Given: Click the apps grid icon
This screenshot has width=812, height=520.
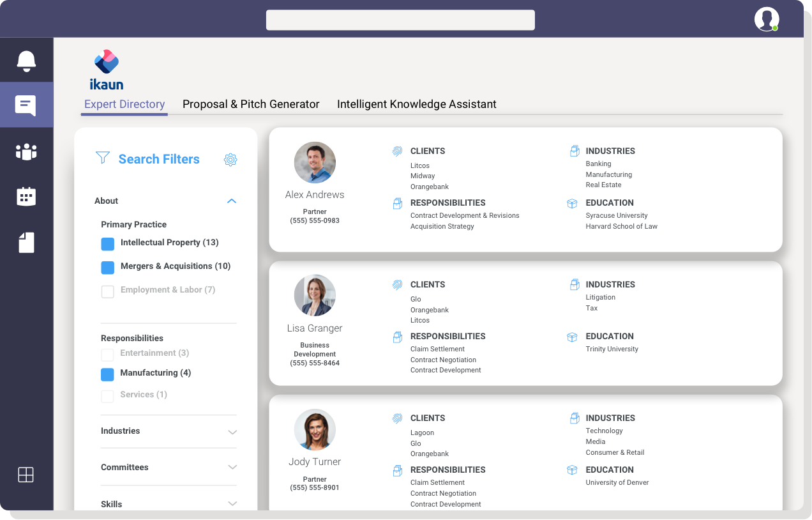Looking at the screenshot, I should click(x=26, y=475).
